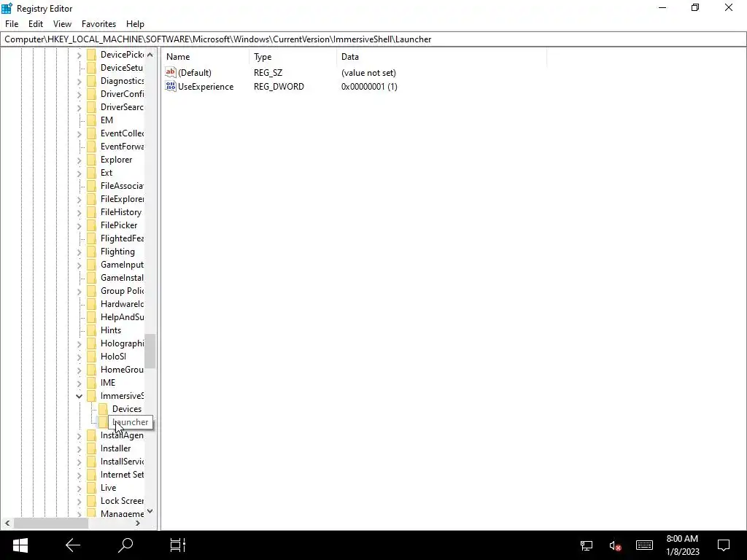The width and height of the screenshot is (747, 560).
Task: Expand the Explorer key
Action: (x=79, y=160)
